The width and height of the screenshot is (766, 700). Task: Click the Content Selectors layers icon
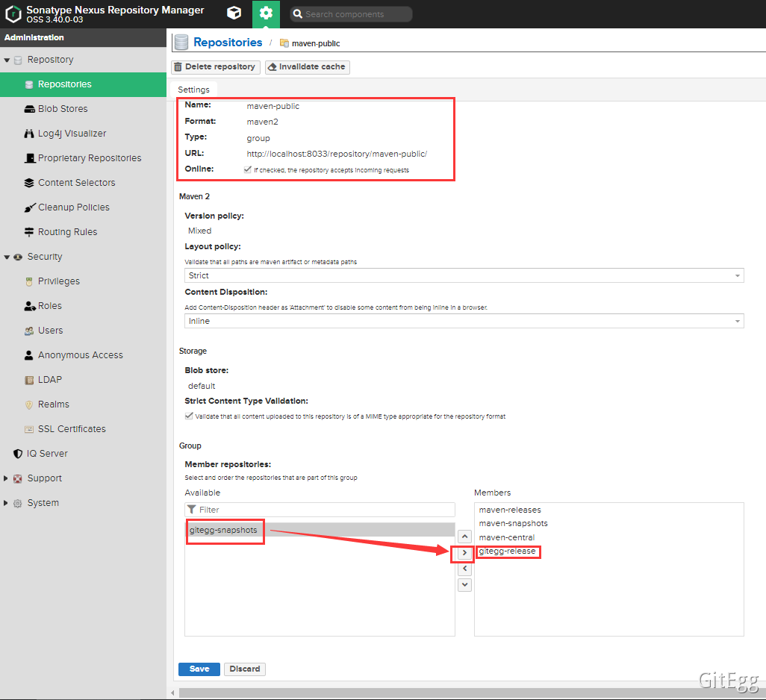(x=29, y=183)
